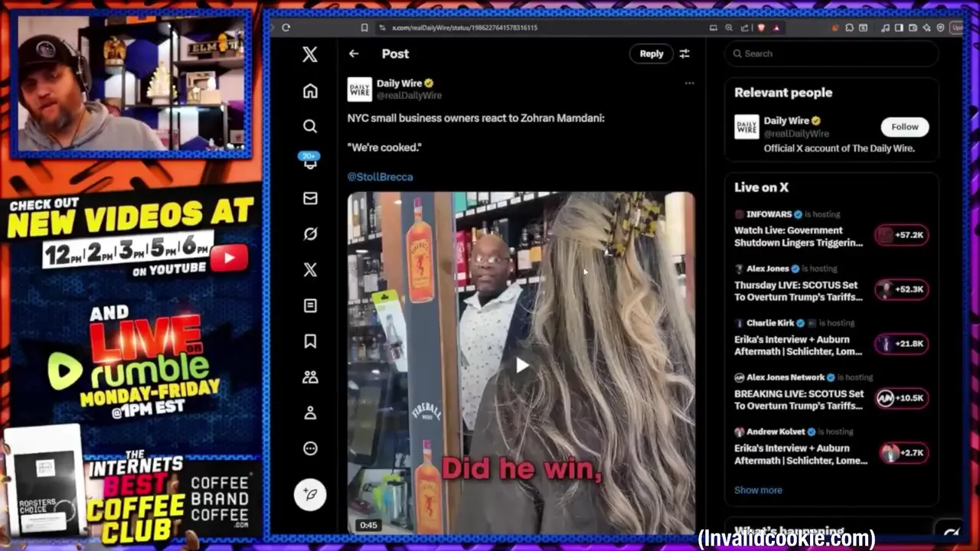The height and width of the screenshot is (551, 980).
Task: Open @realDailyWire handle on the post
Action: tap(409, 96)
